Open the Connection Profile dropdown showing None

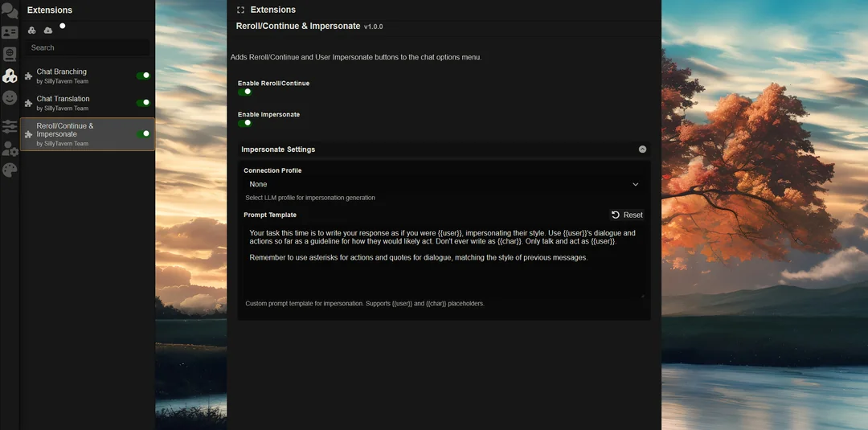tap(444, 184)
